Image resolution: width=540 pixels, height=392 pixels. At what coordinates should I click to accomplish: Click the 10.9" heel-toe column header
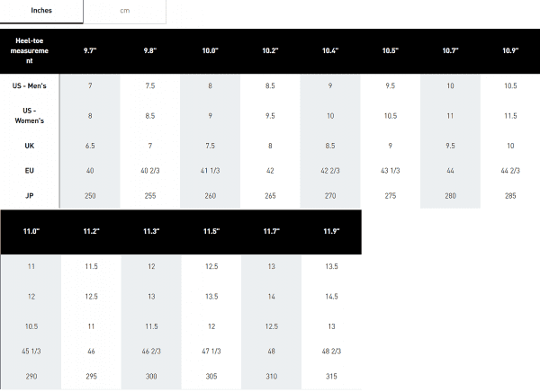click(510, 51)
